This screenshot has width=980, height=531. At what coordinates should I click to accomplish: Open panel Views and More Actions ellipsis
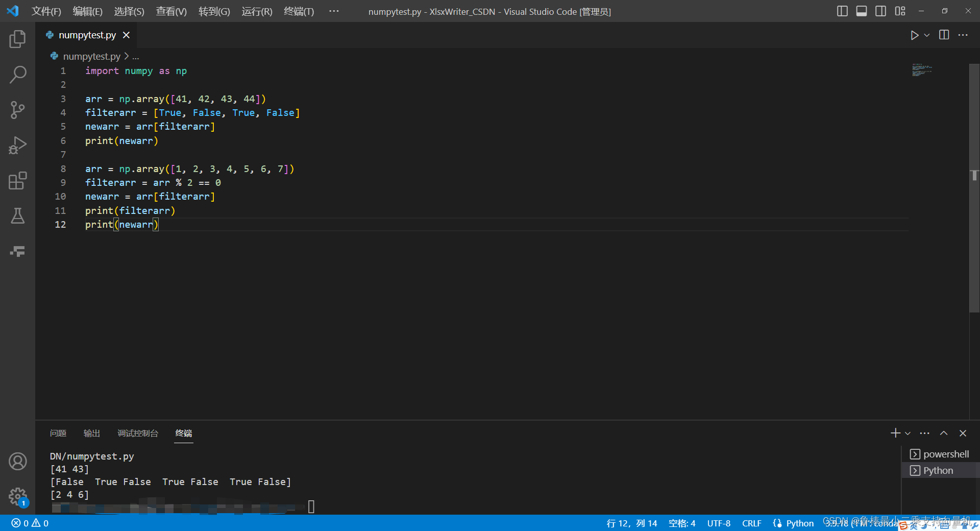point(924,433)
